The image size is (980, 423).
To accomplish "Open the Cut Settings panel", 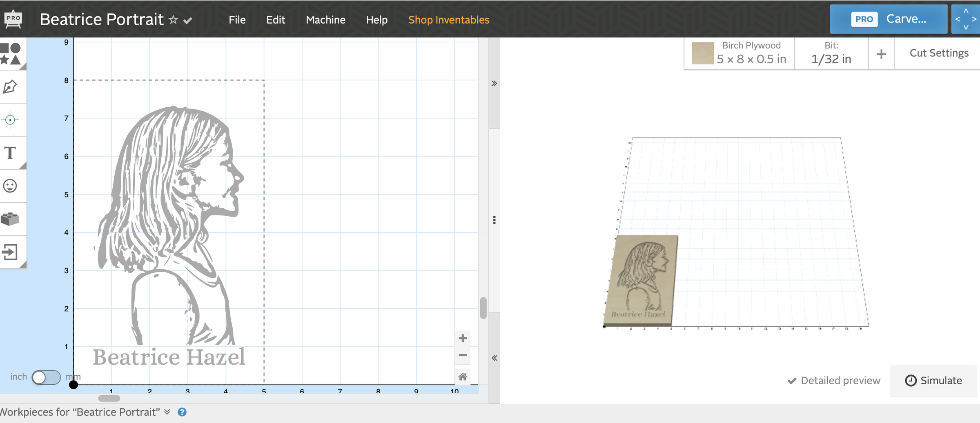I will coord(939,53).
